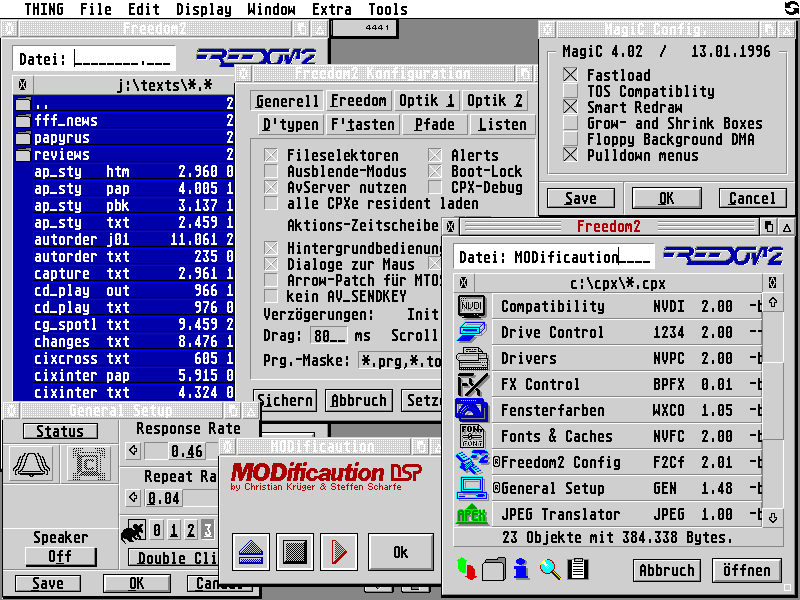Click the eject button in MODificaution
800x600 pixels.
click(x=251, y=552)
